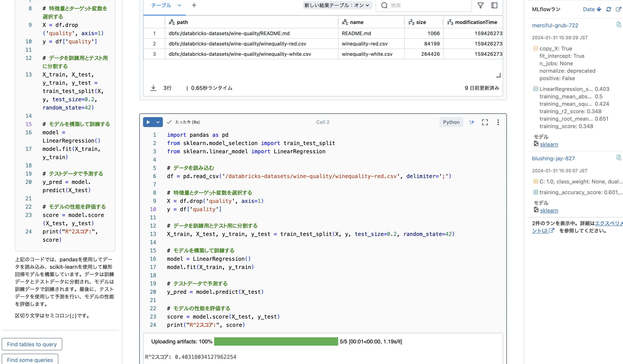Open run options dropdown next to play button
The image size is (623, 364).
[158, 122]
